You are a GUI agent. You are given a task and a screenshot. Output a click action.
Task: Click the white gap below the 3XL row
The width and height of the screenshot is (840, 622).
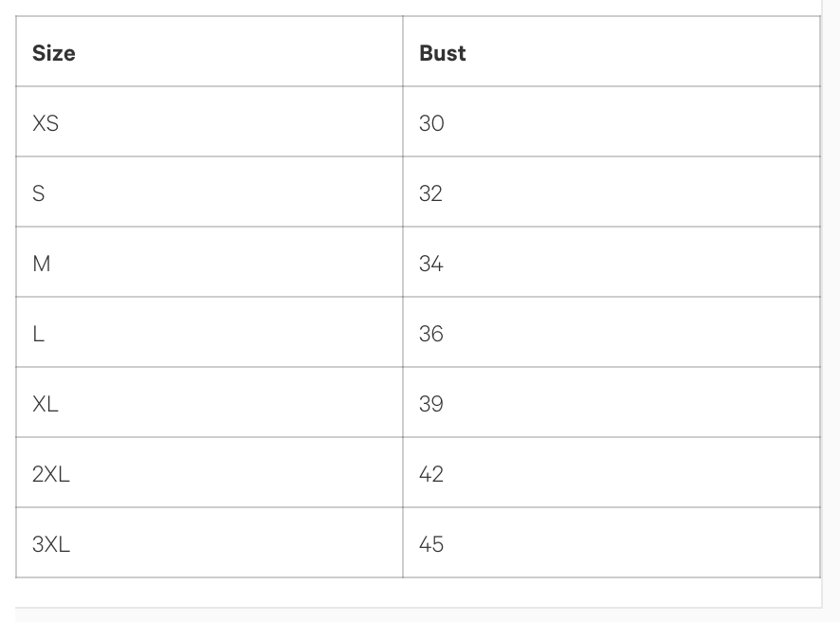point(417,593)
